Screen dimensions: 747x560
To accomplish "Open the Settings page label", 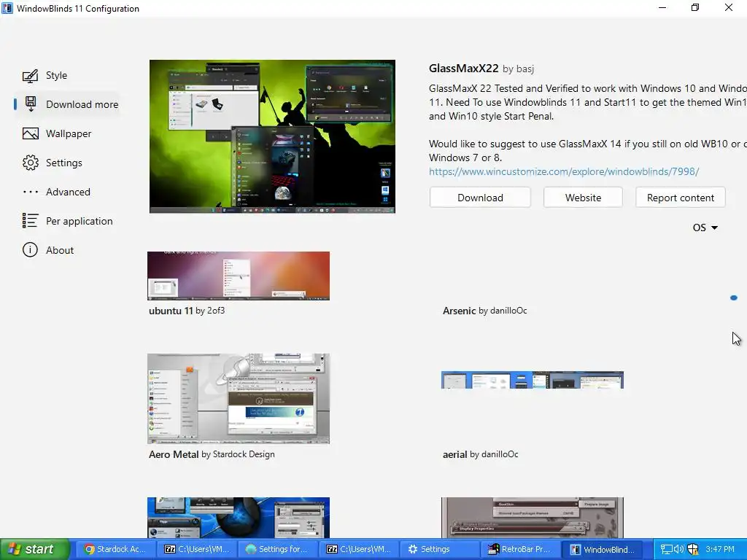I will 64,163.
